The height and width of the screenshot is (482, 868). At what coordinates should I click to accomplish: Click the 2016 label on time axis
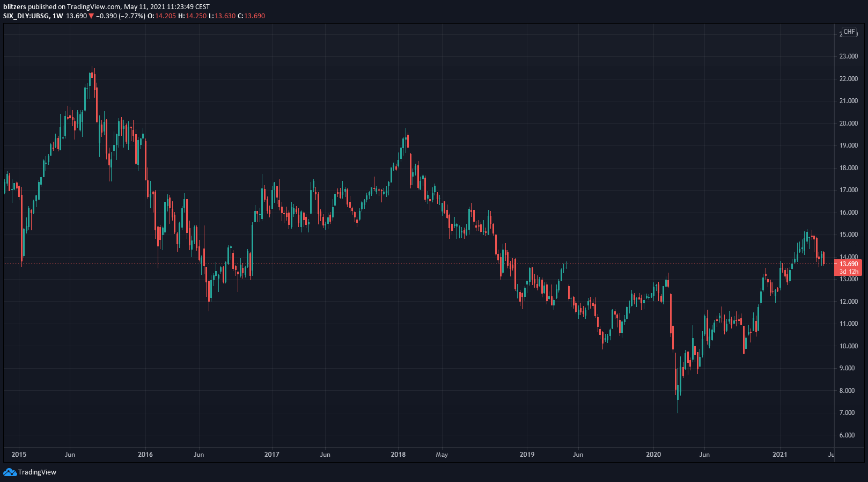(x=145, y=455)
